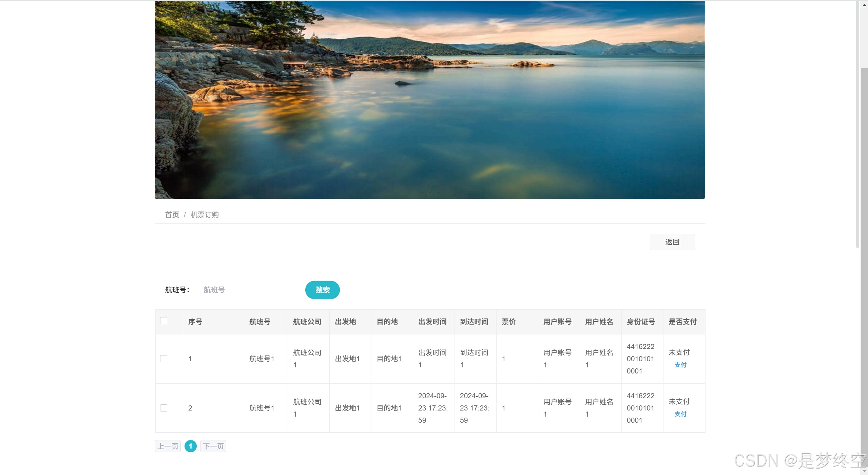The height and width of the screenshot is (475, 868).
Task: Click 机票订购 breadcrumb item
Action: [205, 215]
